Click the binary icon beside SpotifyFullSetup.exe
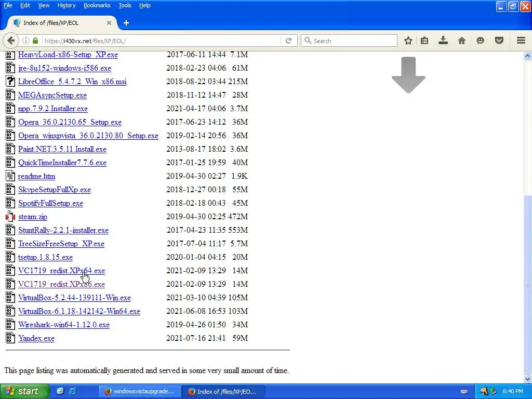The height and width of the screenshot is (399, 532). 10,203
